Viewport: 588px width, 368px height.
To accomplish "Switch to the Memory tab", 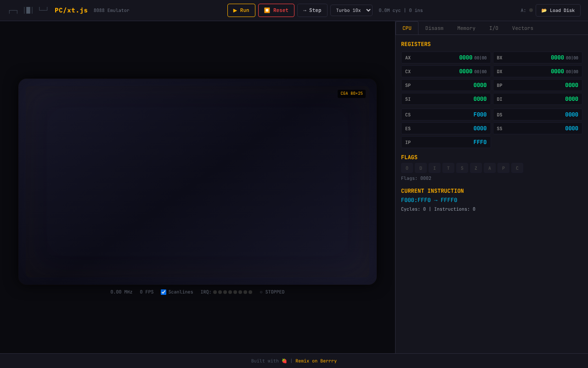I will point(466,28).
